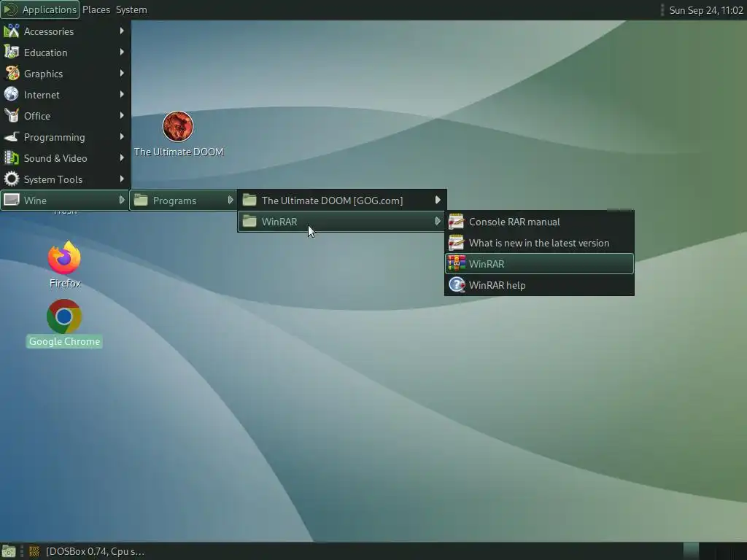Click the Programming category icon
This screenshot has height=560, width=747.
coord(12,137)
